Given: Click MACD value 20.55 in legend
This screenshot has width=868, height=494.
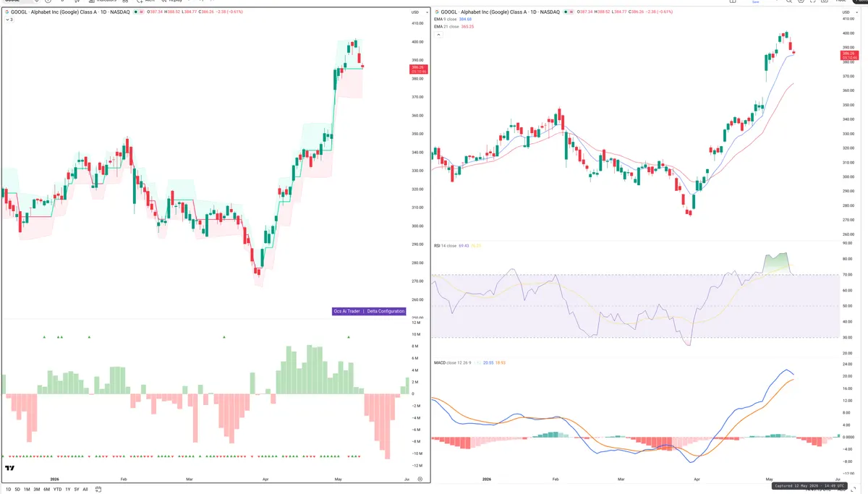Looking at the screenshot, I should 488,362.
